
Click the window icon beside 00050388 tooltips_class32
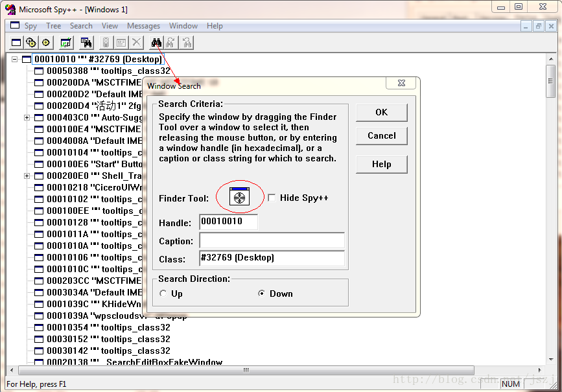[39, 71]
